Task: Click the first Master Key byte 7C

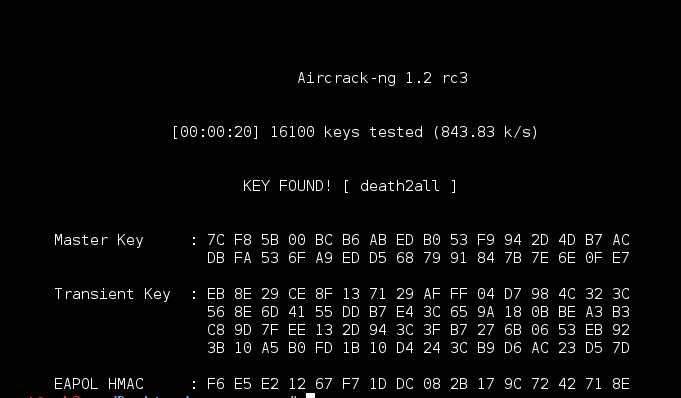Action: point(216,240)
